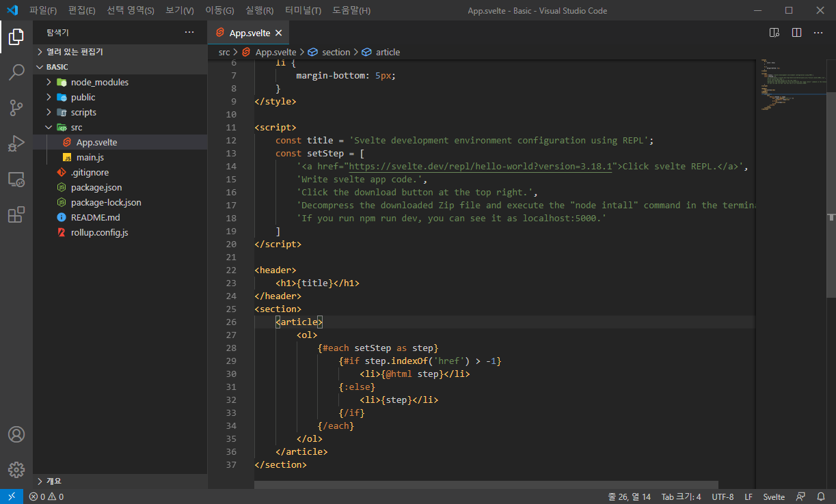This screenshot has height=504, width=836.
Task: Click the feedback icon in status bar
Action: 801,496
